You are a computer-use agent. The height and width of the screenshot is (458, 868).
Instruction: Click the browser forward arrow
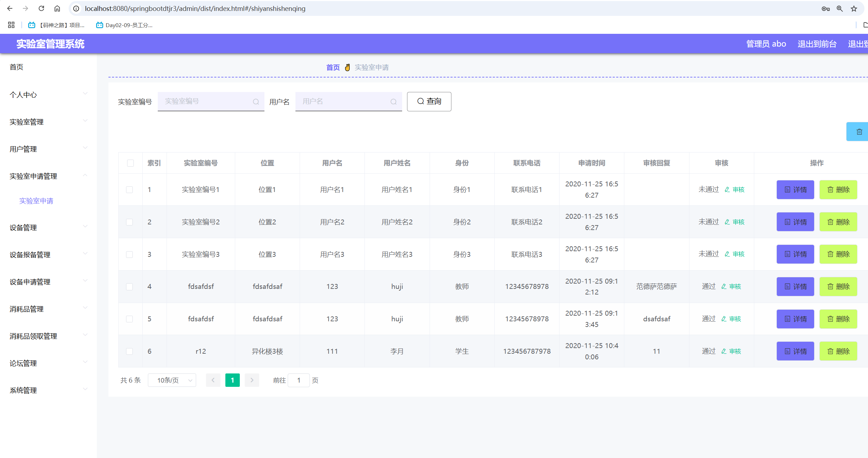pos(25,8)
